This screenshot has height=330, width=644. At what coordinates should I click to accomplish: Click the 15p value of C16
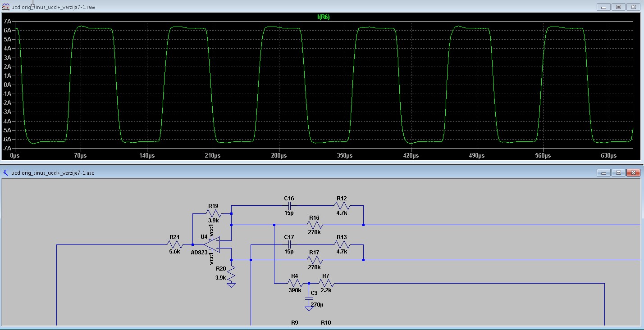point(289,213)
